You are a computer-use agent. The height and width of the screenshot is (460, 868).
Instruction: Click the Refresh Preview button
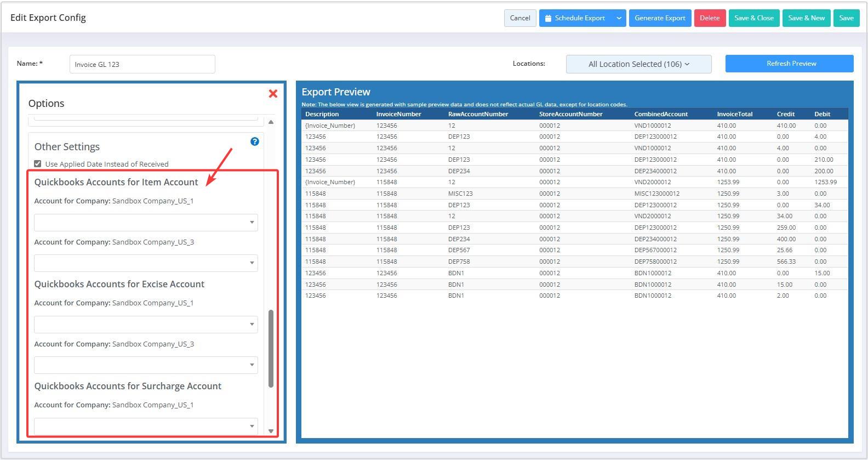pos(789,64)
